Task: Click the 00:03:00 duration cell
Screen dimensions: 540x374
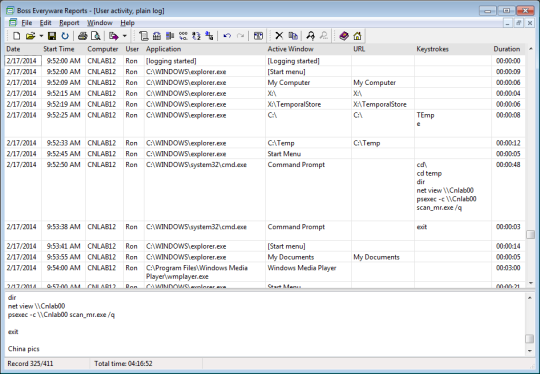Action: pos(508,272)
